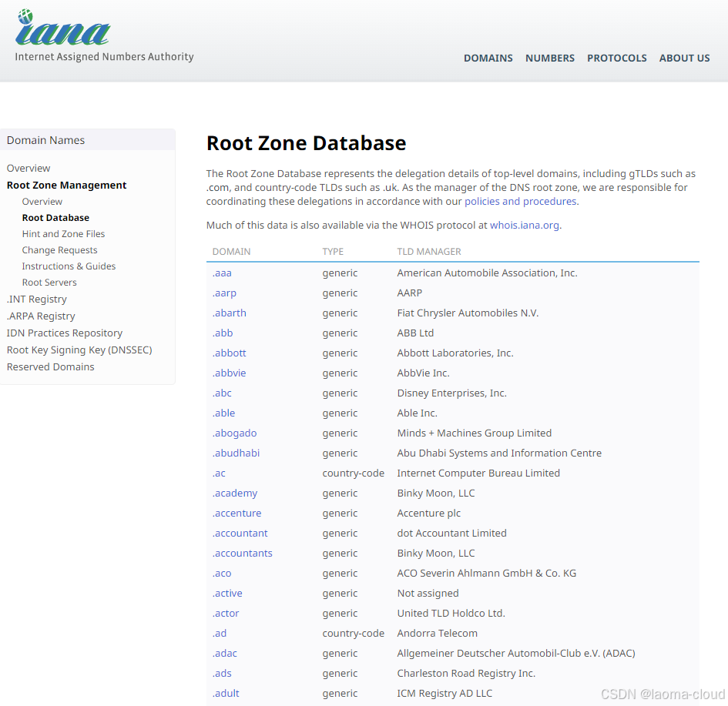
Task: Open the NUMBERS menu
Action: tap(550, 58)
